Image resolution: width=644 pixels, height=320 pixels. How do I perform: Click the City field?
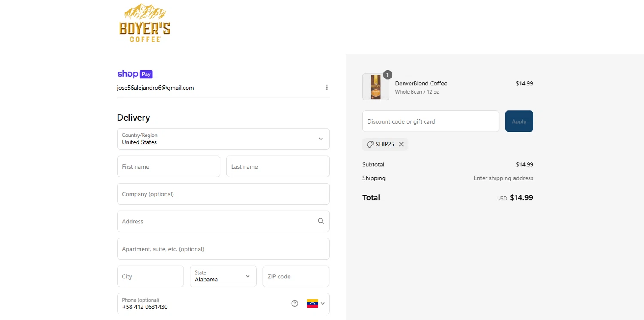[150, 276]
